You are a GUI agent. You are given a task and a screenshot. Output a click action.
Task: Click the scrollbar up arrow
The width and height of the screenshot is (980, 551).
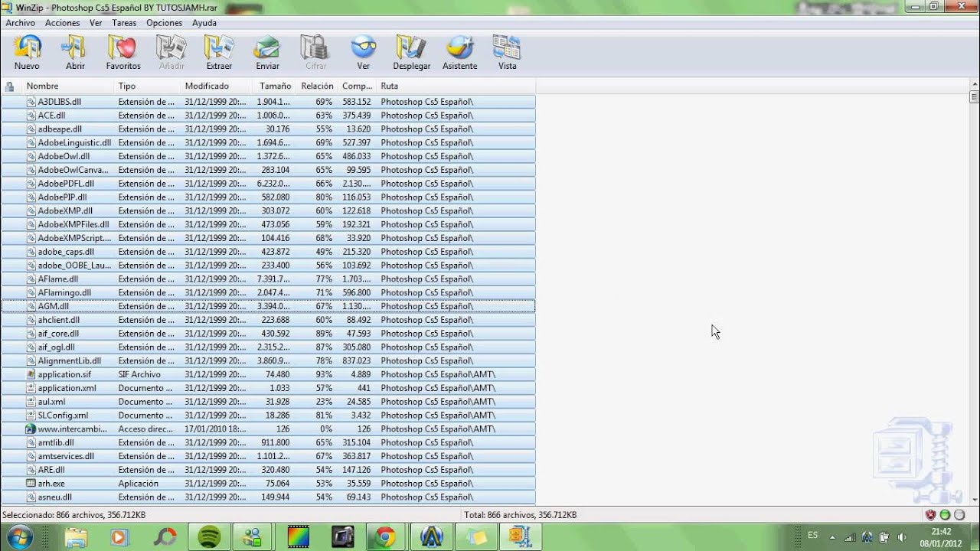[x=974, y=85]
